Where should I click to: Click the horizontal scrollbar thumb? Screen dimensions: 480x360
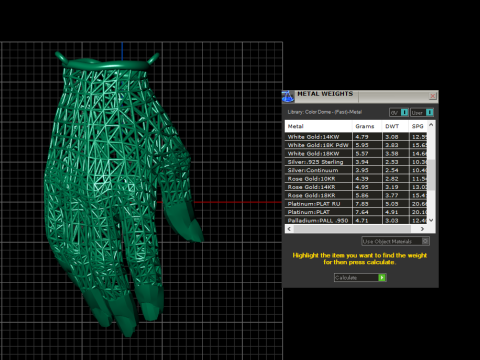tap(352, 229)
